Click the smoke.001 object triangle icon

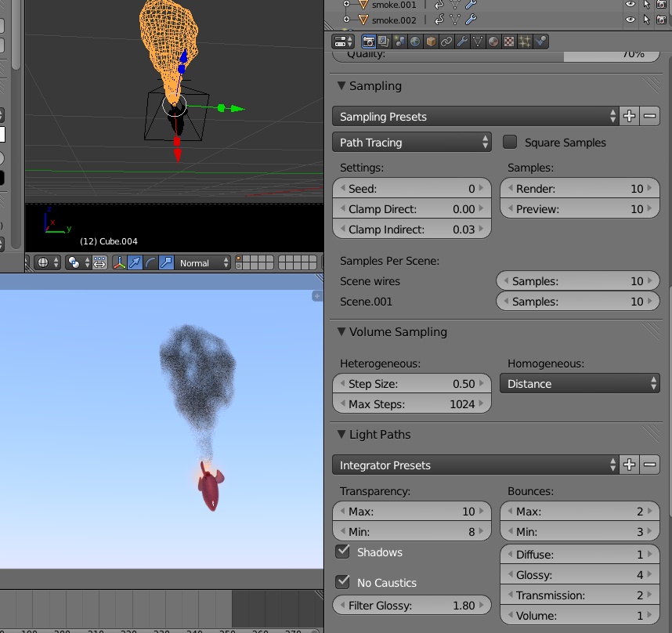click(363, 5)
